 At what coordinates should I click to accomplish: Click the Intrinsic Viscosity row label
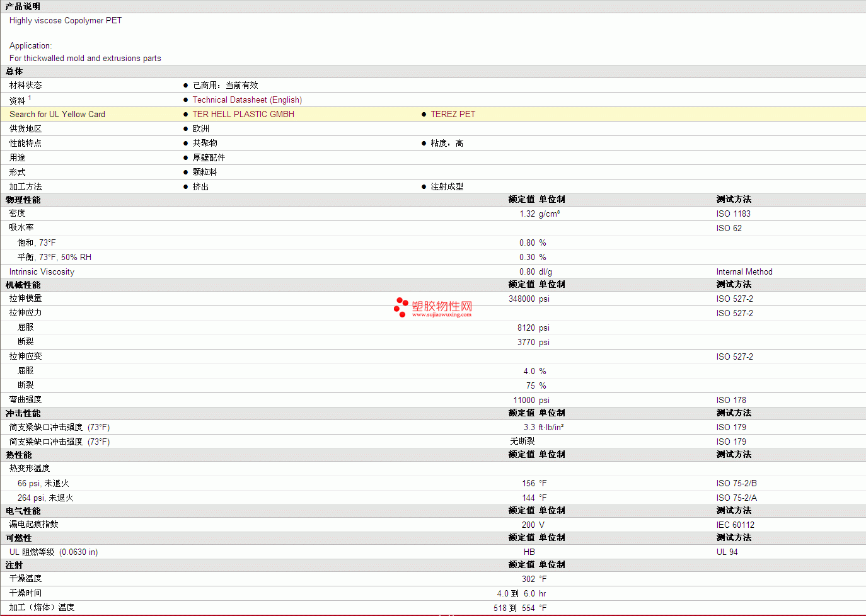pos(42,272)
